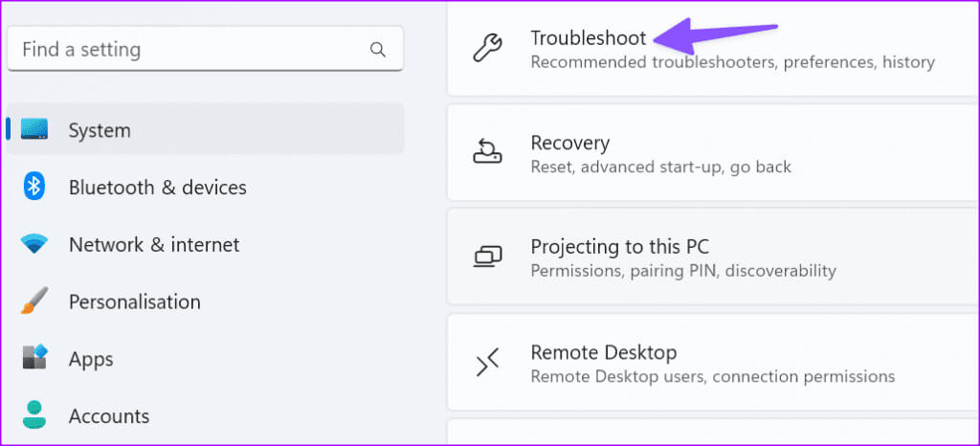Click the magnifier icon in search box
Screen dimensions: 980x446
coord(377,50)
